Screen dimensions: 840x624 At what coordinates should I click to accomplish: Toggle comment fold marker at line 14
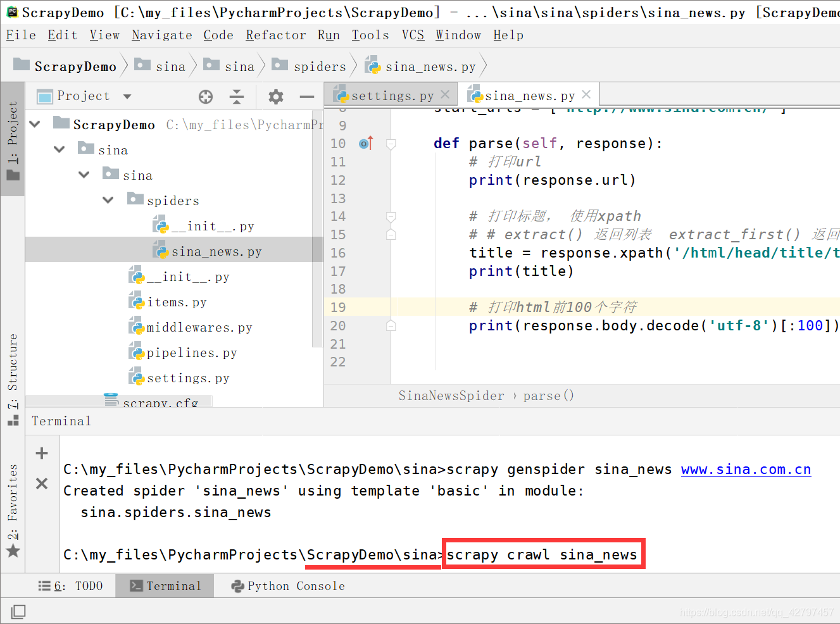[x=391, y=216]
